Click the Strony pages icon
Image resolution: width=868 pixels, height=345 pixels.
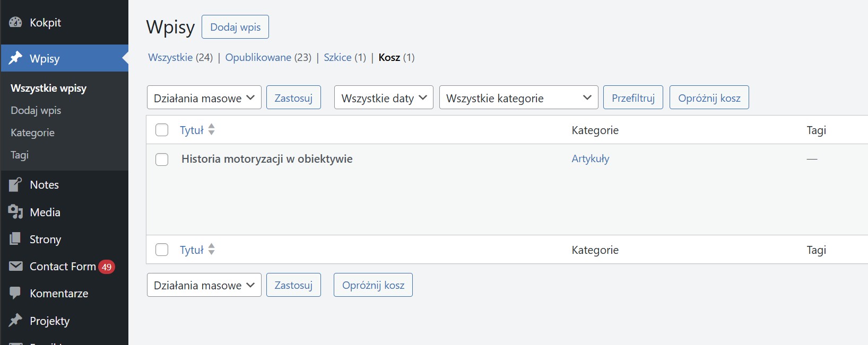[15, 239]
